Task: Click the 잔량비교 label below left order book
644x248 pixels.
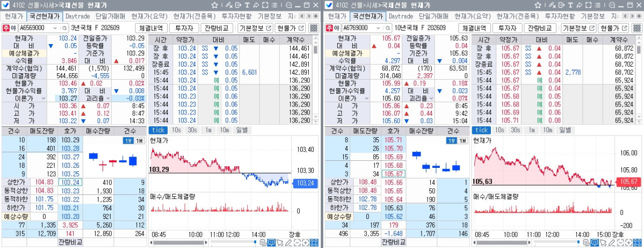Action: 70,242
